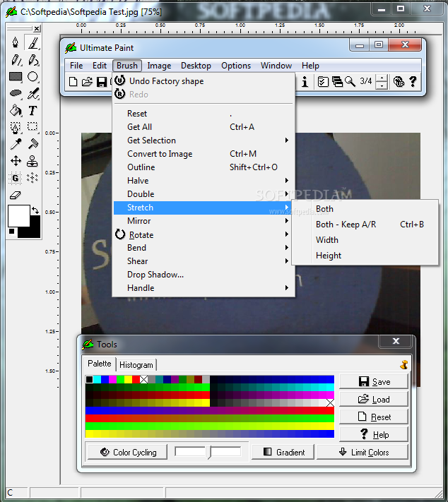This screenshot has width=448, height=502.
Task: Select the pencil line tool
Action: coord(16,59)
